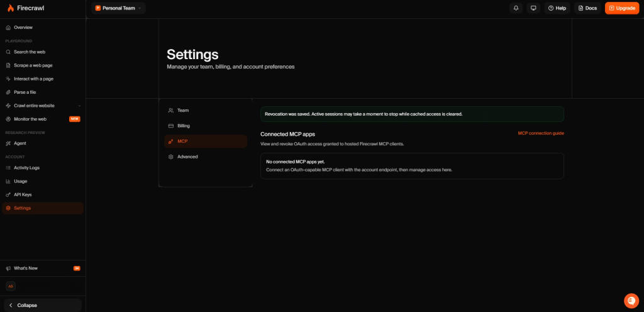Screen dimensions: 644x312
Task: Click the 34 count badge on What's New
Action: click(x=77, y=268)
